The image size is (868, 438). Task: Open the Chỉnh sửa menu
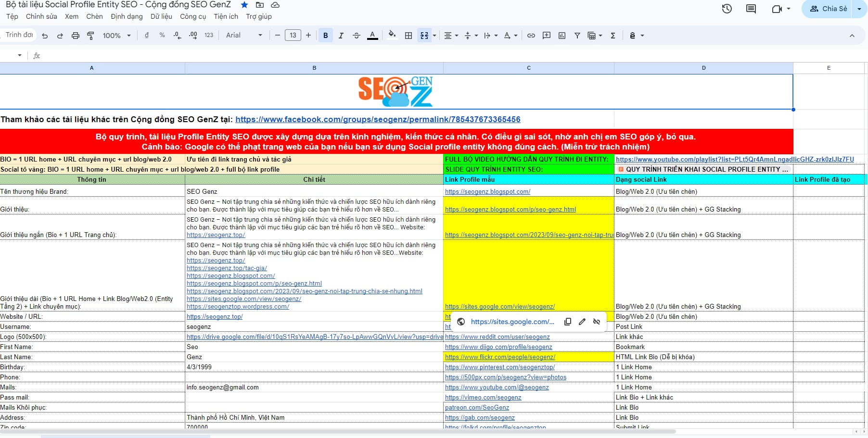tap(41, 16)
